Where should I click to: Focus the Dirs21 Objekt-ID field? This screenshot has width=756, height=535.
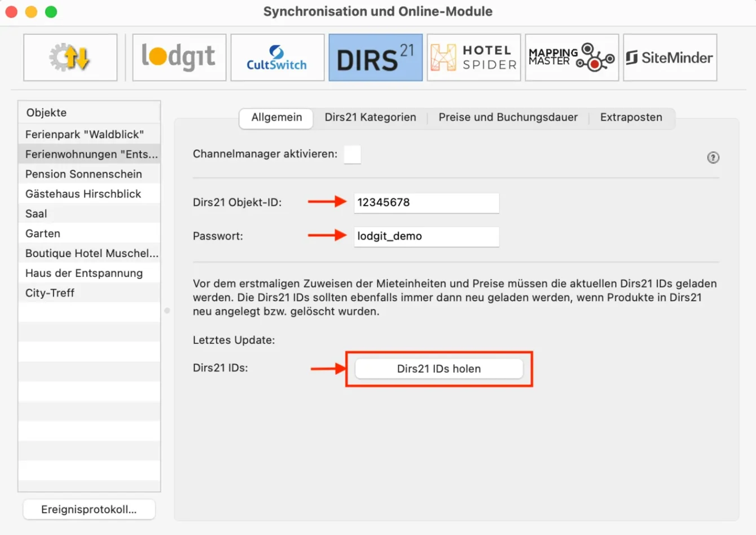pos(427,203)
